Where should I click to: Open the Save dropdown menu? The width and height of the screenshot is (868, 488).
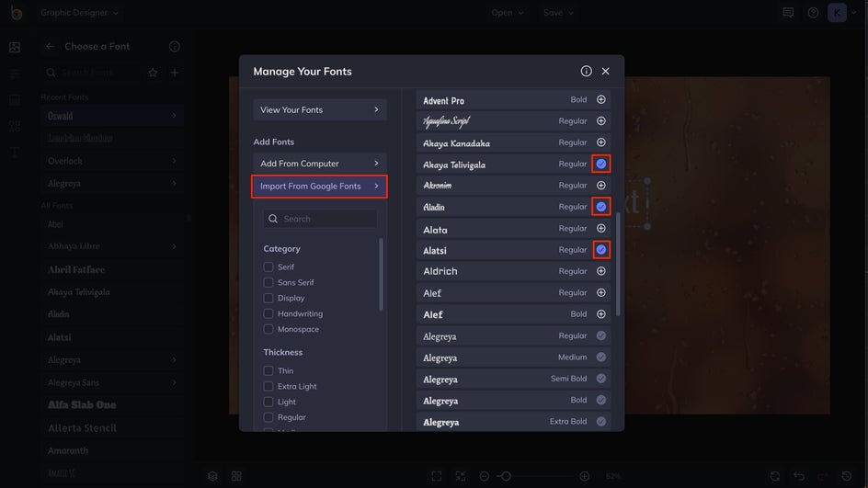pyautogui.click(x=558, y=13)
